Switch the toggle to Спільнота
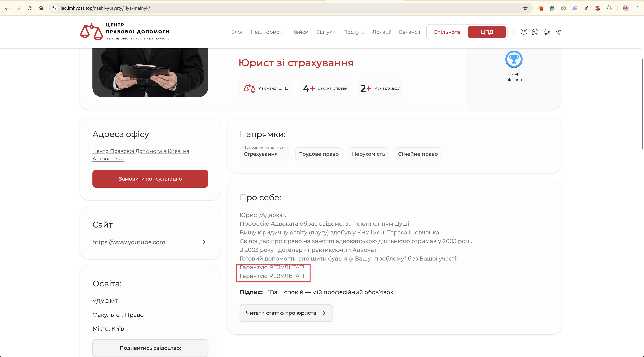Screen dimensions: 644x357 pos(447,32)
